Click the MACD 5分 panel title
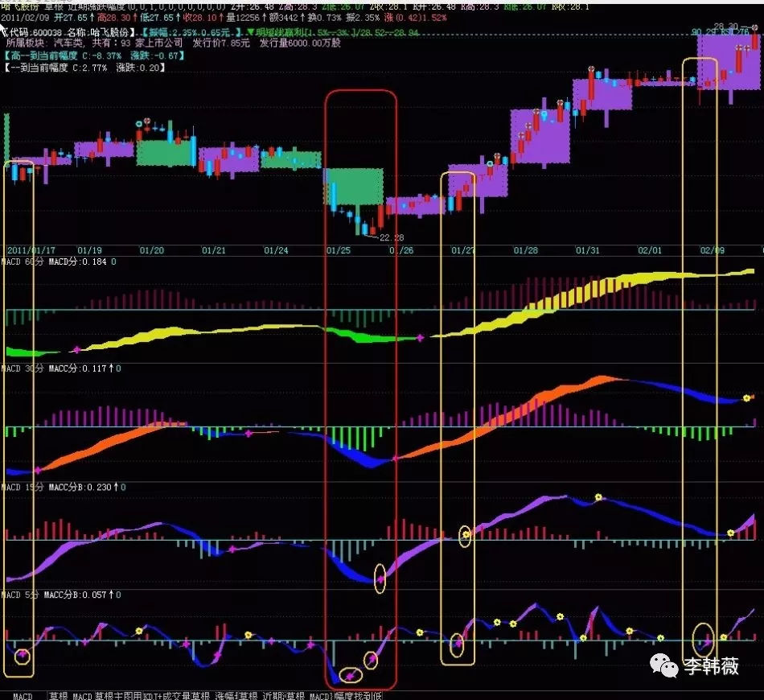This screenshot has width=764, height=700. pos(19,595)
